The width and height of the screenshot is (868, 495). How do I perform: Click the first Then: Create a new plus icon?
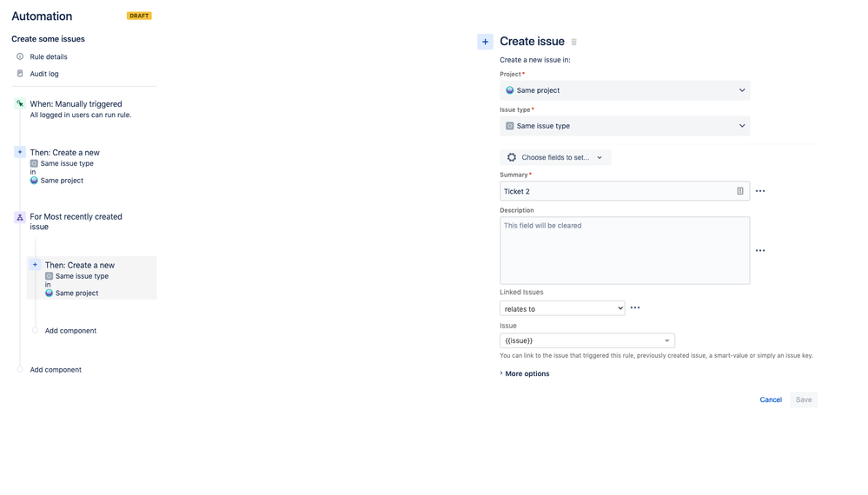[20, 152]
